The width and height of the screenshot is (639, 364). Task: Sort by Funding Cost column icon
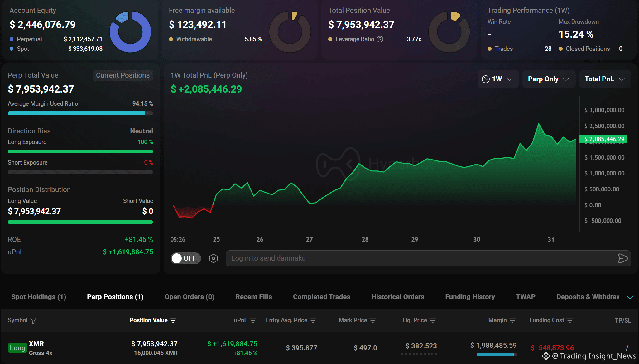pyautogui.click(x=570, y=321)
